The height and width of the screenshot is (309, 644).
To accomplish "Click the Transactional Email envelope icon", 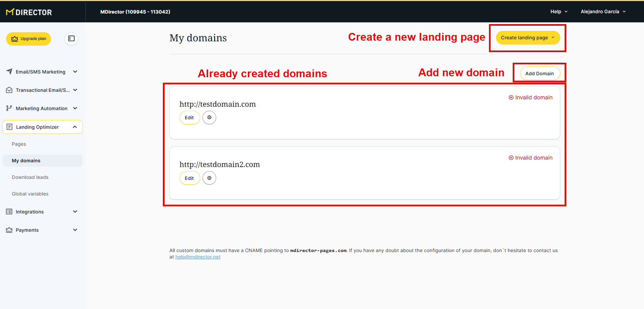I will click(x=9, y=90).
